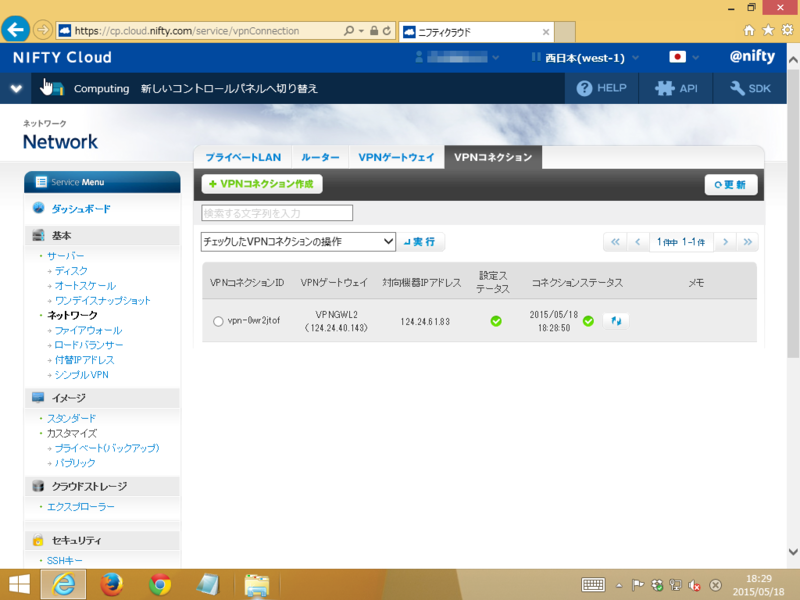This screenshot has width=800, height=600.
Task: Open the API puzzle piece icon
Action: 664,88
